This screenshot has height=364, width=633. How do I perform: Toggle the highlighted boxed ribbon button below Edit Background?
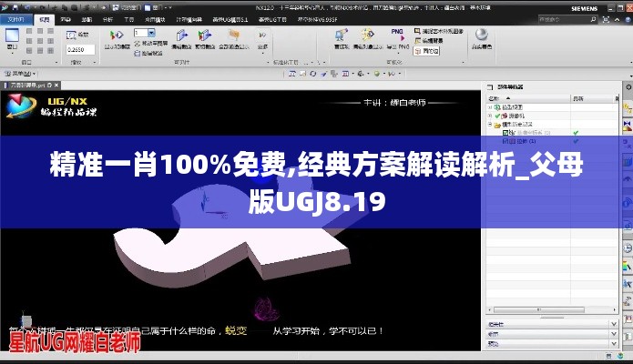pyautogui.click(x=427, y=51)
